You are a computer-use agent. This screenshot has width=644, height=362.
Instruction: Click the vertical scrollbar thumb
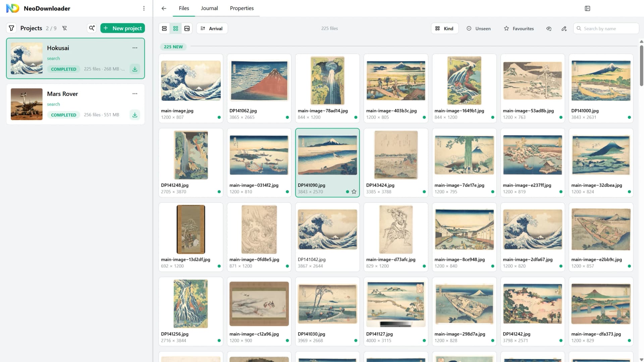tap(641, 65)
